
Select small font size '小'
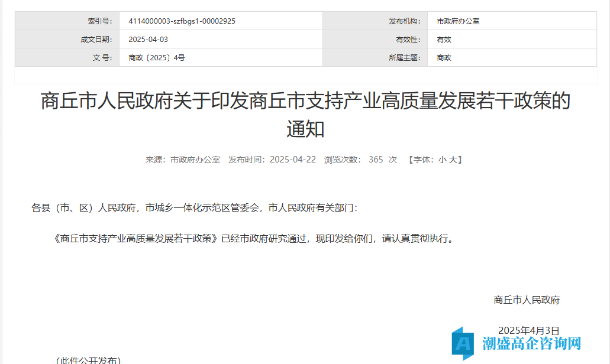[x=443, y=160]
